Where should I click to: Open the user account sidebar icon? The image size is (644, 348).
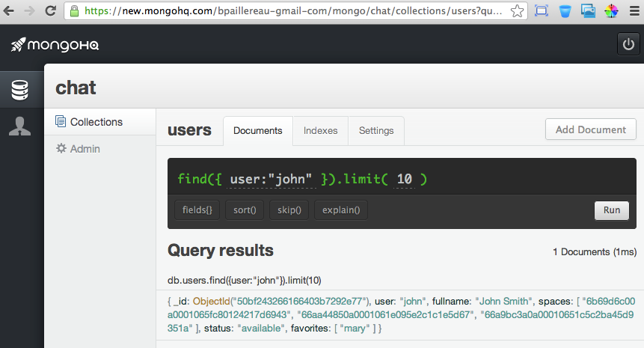coord(19,126)
